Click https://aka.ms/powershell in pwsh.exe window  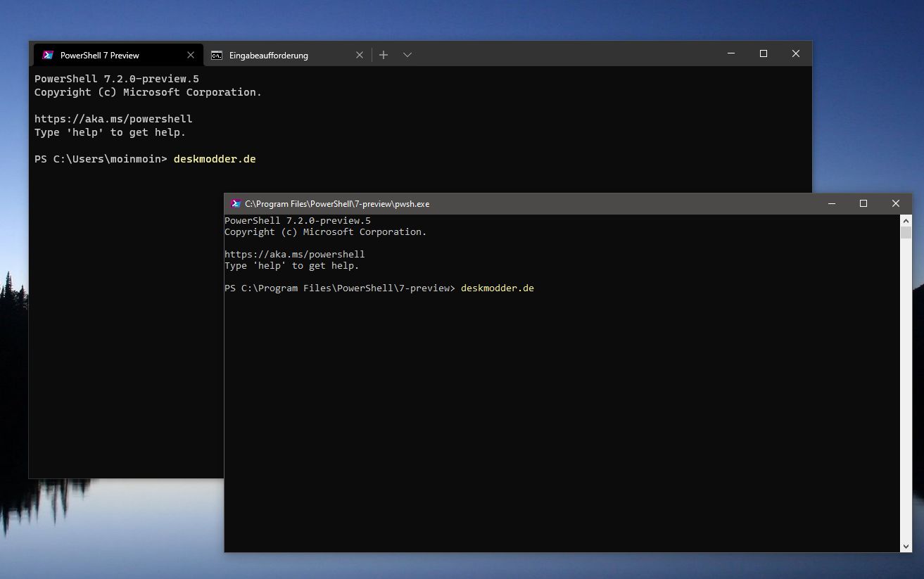295,254
